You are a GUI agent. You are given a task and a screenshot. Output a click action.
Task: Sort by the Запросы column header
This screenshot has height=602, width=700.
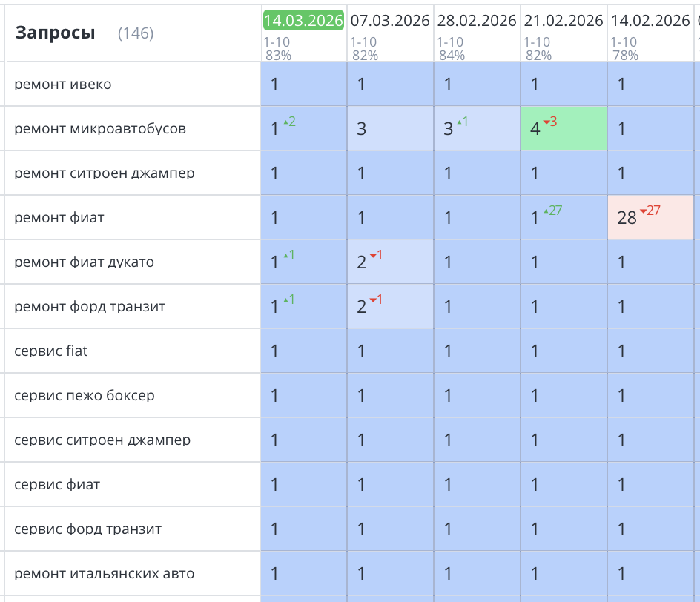coord(55,33)
